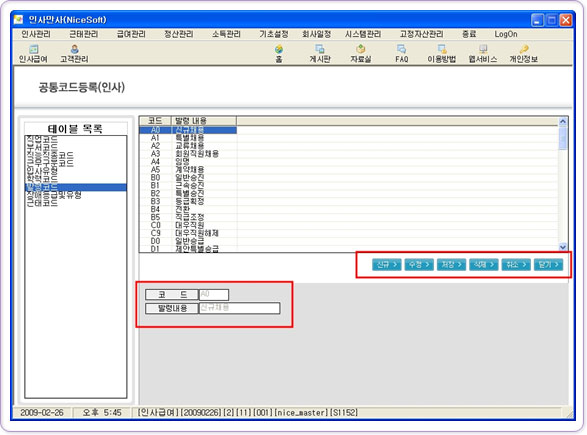Click the 코드 column header
Image resolution: width=587 pixels, height=435 pixels.
155,121
